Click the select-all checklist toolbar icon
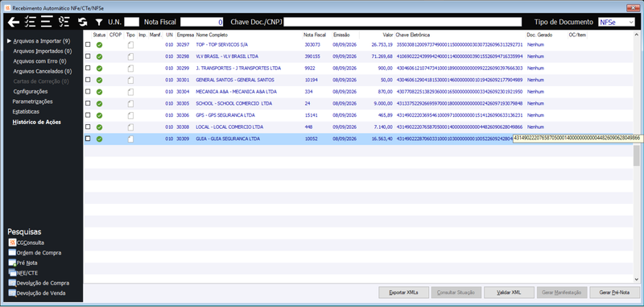 30,22
